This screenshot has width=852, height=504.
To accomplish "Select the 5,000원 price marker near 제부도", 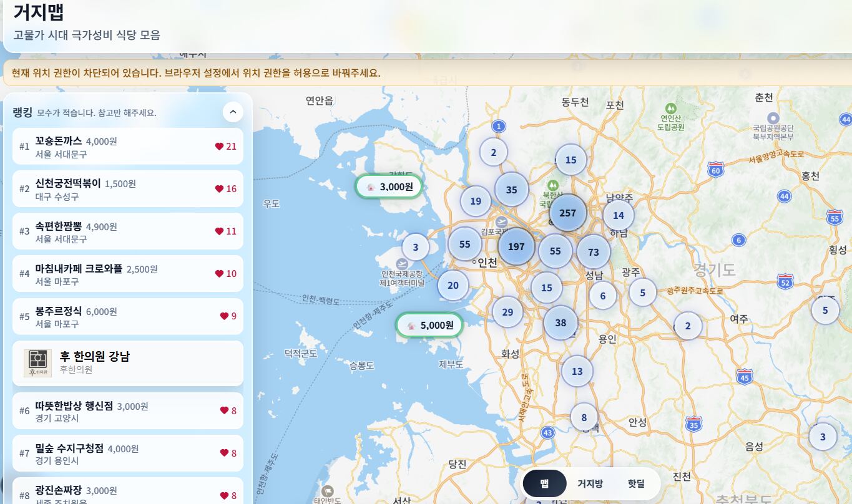I will click(429, 324).
